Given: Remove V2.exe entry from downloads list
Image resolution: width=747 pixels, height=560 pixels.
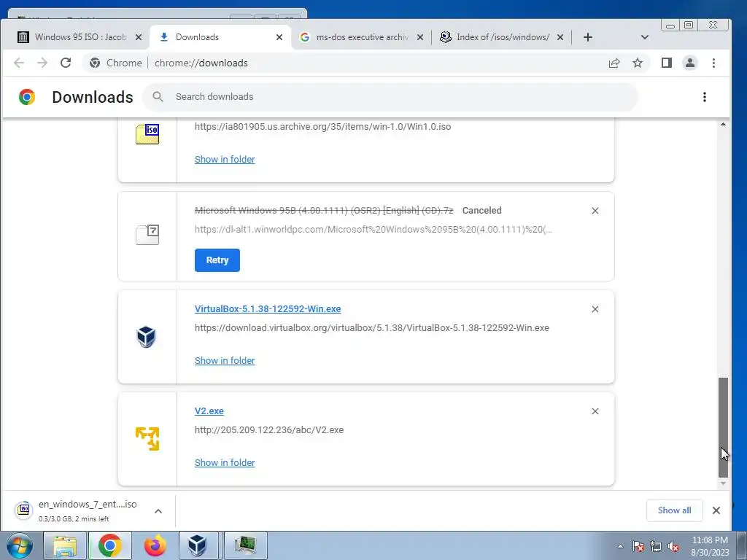Looking at the screenshot, I should 595,411.
